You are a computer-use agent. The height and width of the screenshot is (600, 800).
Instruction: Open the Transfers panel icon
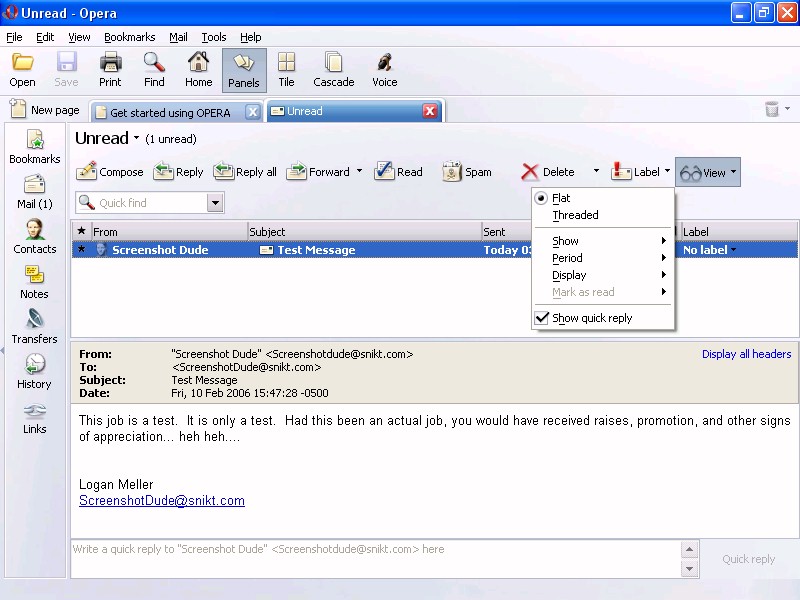pyautogui.click(x=34, y=319)
